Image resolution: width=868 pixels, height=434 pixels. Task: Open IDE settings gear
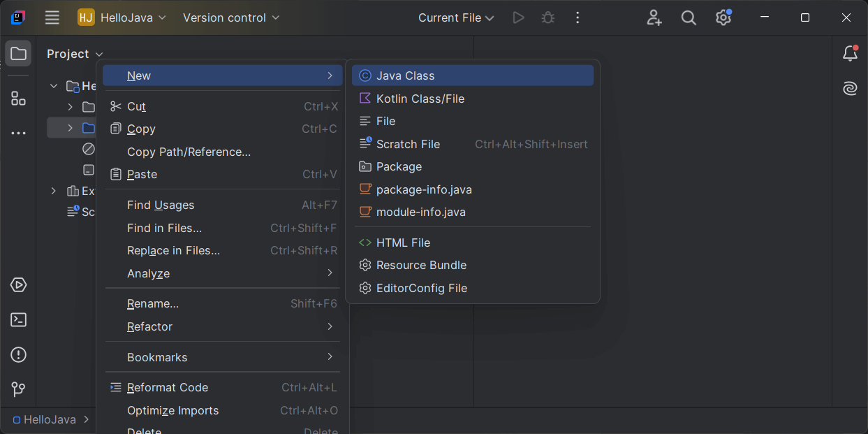pyautogui.click(x=723, y=17)
